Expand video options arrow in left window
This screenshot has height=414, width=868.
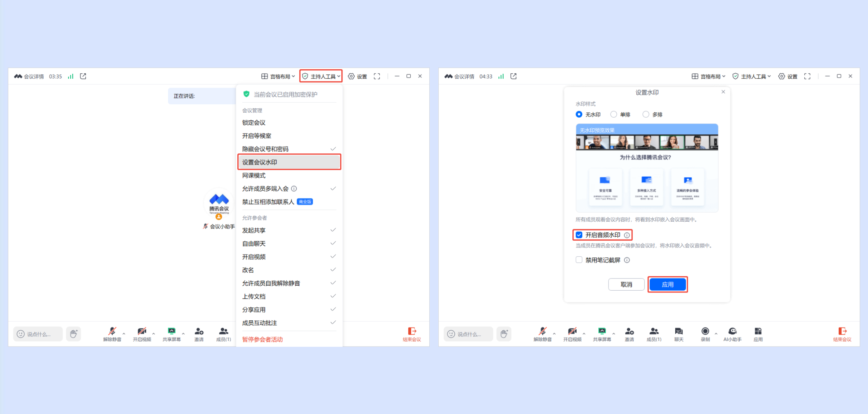click(153, 334)
